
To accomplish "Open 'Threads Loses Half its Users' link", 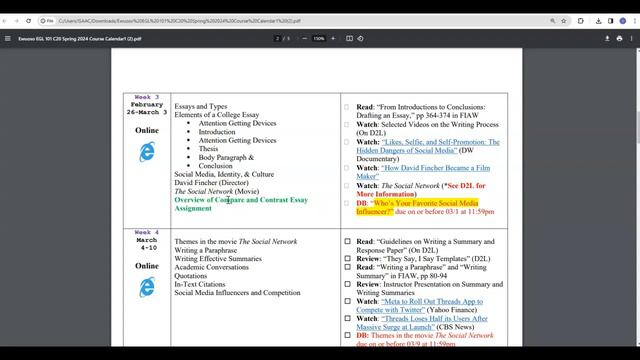I will (422, 322).
